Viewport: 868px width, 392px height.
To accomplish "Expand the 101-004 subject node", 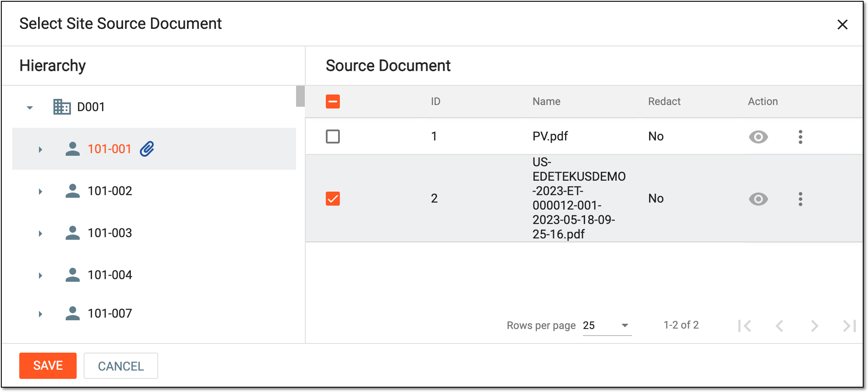I will (40, 276).
